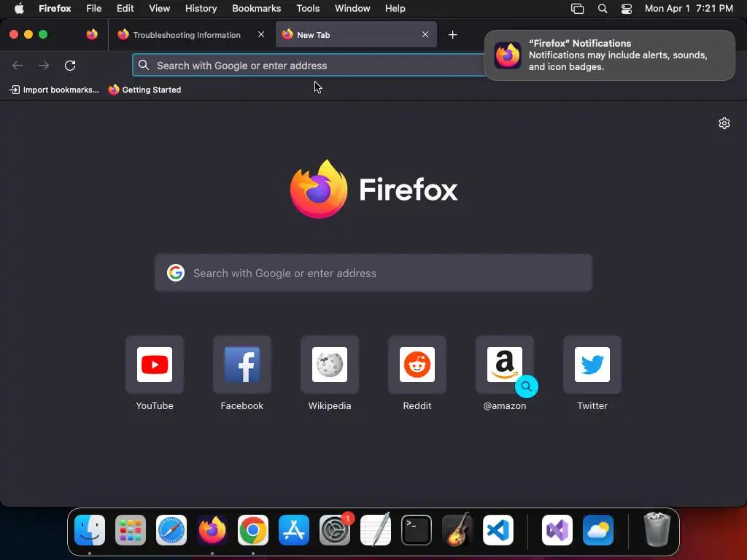Open the YouTube shortcut tile
Image resolution: width=747 pixels, height=560 pixels.
coord(155,365)
